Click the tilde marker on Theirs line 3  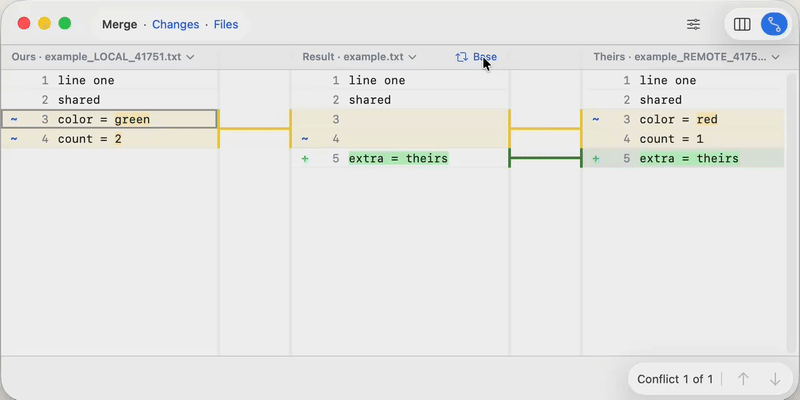tap(596, 120)
